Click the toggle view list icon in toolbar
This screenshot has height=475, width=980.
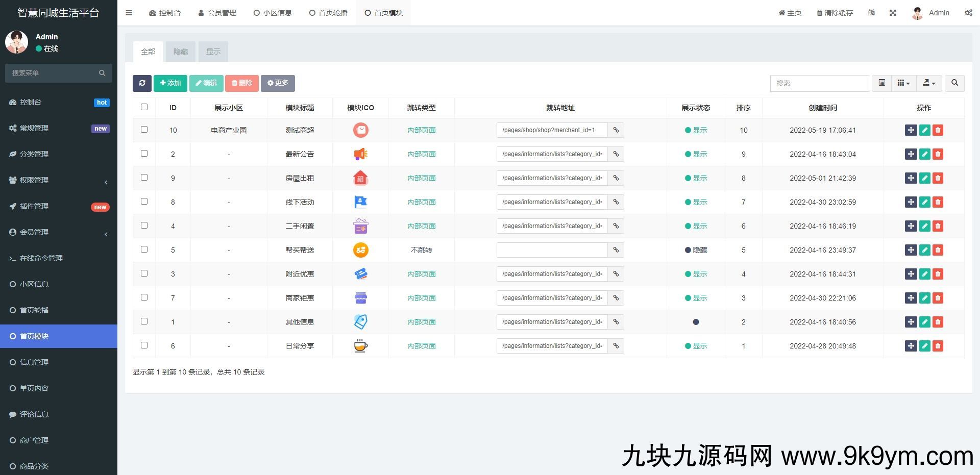click(881, 83)
